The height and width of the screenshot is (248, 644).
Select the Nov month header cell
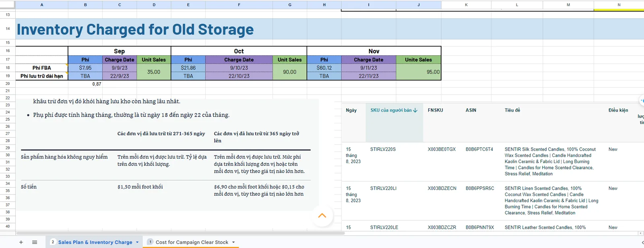click(x=374, y=51)
